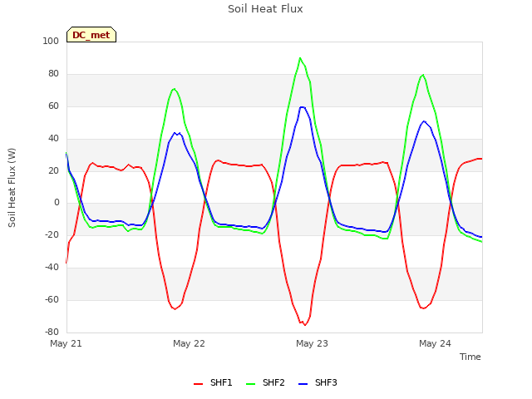Click the green SHF2 peak near May 24
This screenshot has width=532, height=399.
423,75
